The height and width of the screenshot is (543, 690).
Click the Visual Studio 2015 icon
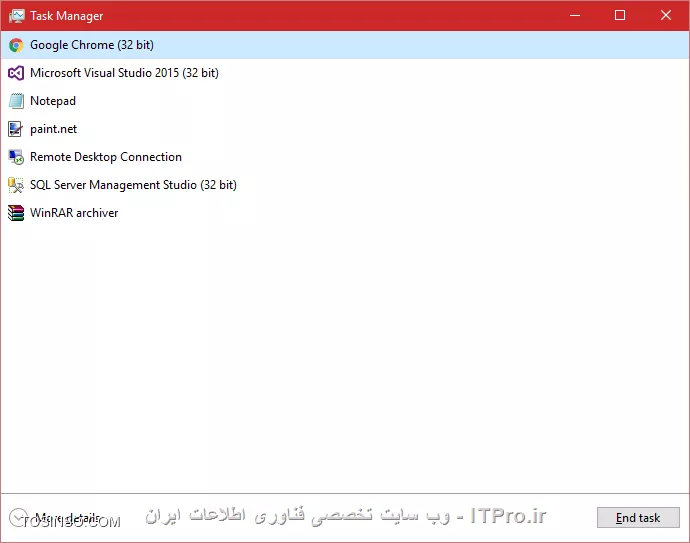[x=16, y=73]
